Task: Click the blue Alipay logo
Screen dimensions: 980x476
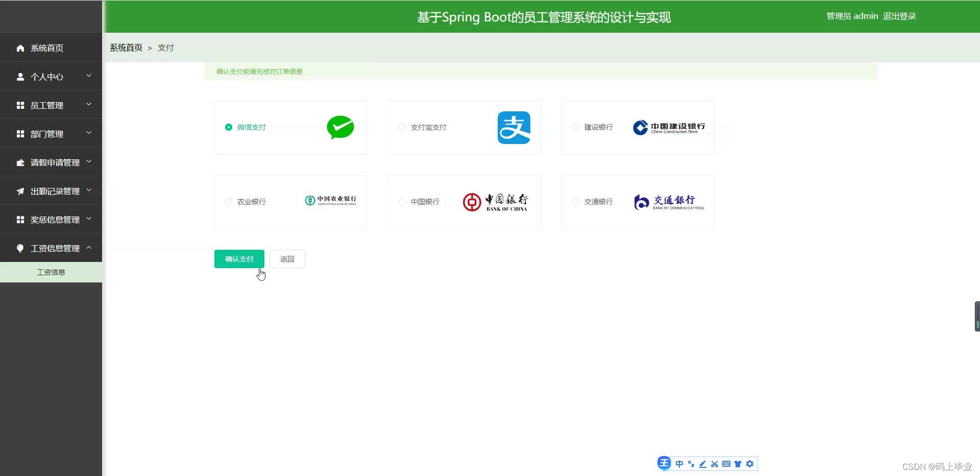Action: pyautogui.click(x=514, y=127)
